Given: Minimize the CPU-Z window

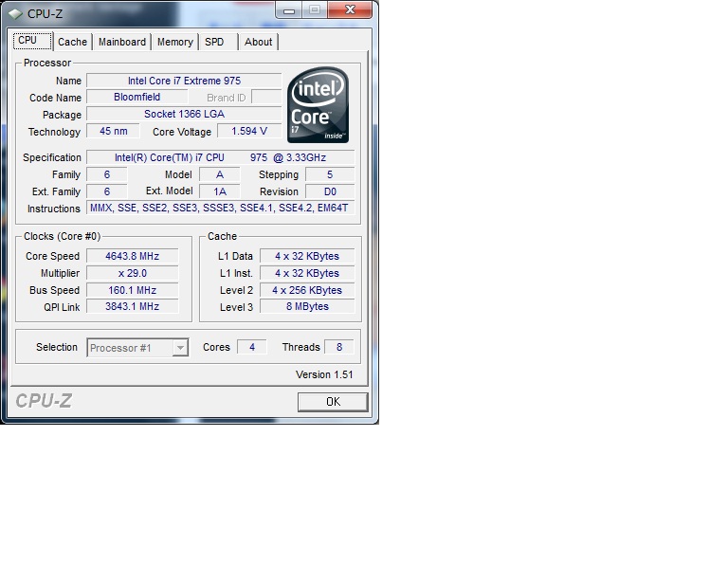Looking at the screenshot, I should [289, 10].
